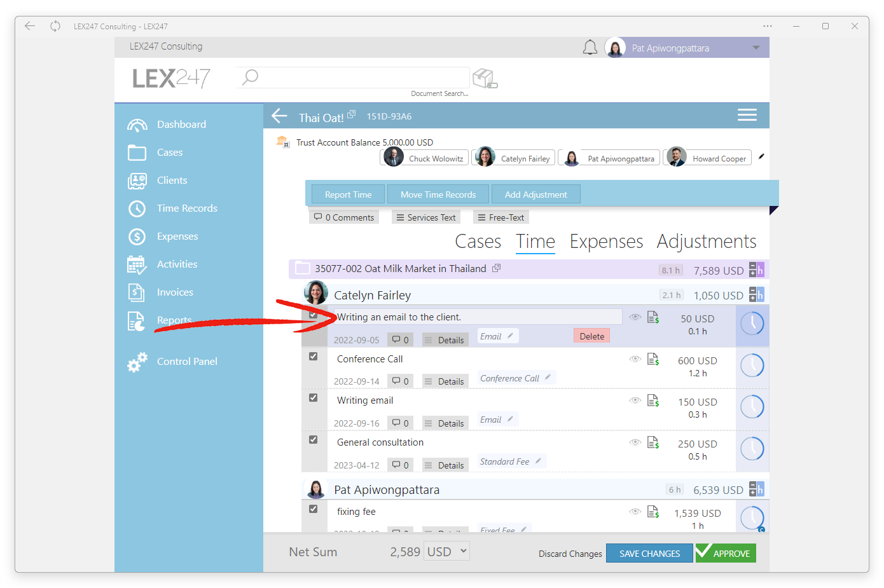
Task: Uncheck the General consultation checkbox
Action: pyautogui.click(x=313, y=440)
